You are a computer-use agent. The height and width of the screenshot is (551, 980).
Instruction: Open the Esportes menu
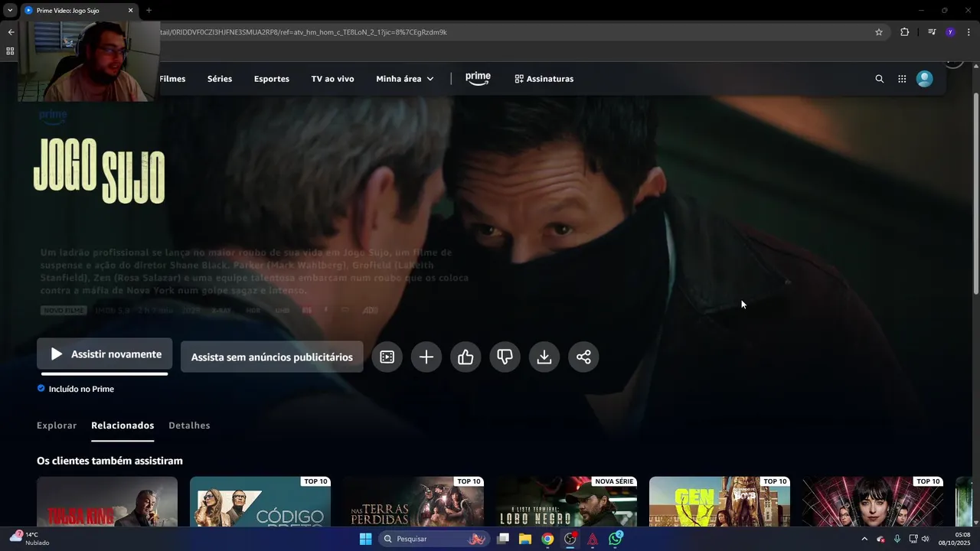pyautogui.click(x=272, y=79)
